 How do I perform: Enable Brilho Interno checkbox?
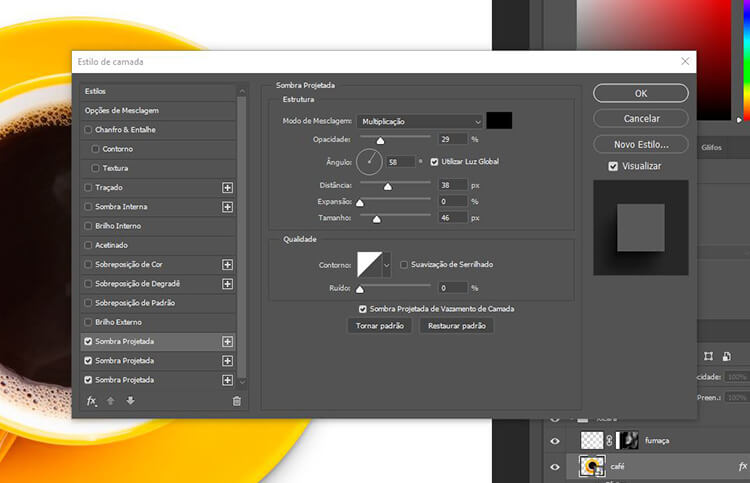pyautogui.click(x=88, y=226)
